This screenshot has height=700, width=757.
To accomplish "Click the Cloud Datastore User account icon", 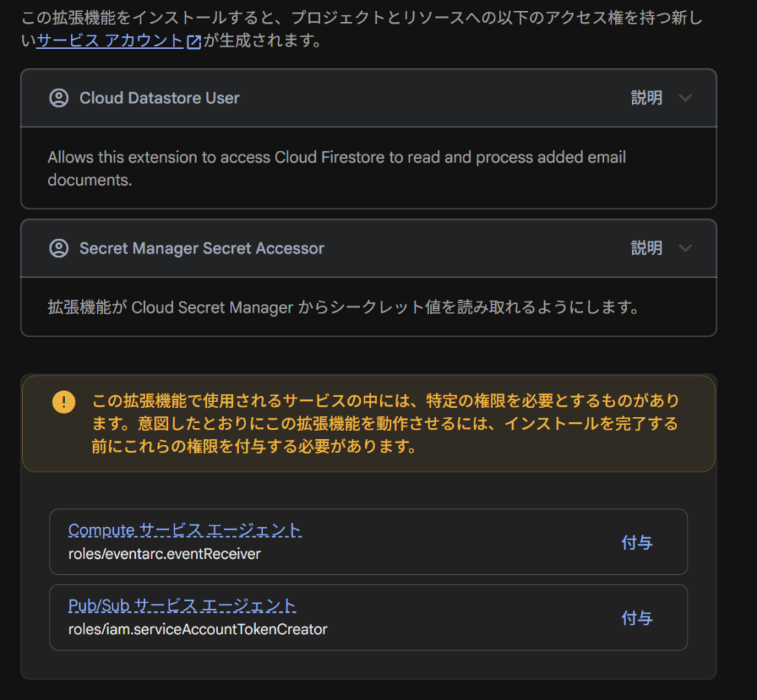I will 59,98.
